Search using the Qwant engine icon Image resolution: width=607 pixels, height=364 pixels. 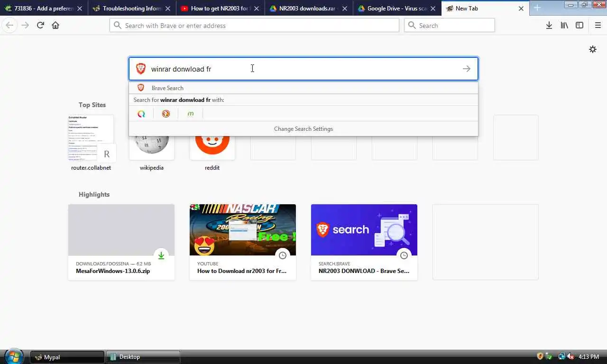point(141,114)
